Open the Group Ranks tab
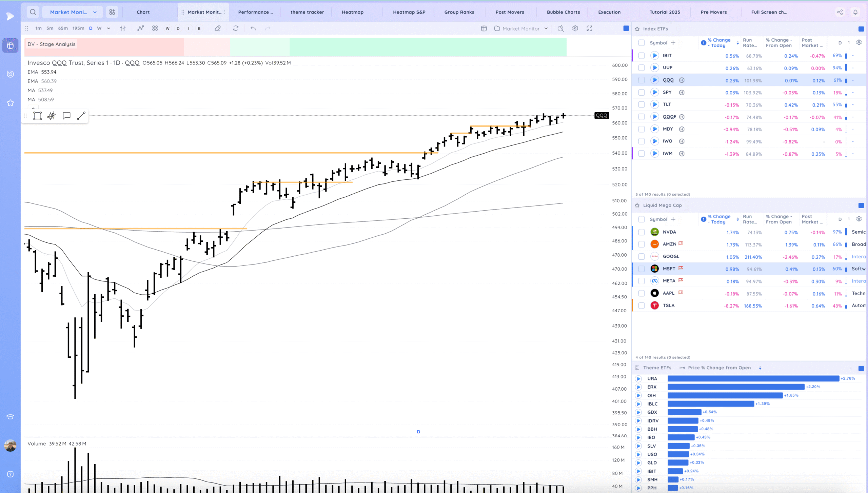 click(459, 12)
